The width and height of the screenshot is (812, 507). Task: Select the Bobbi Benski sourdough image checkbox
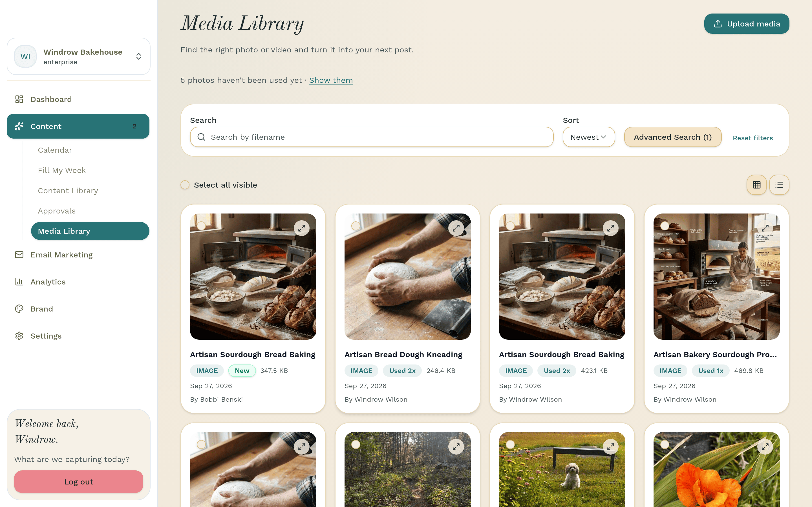(201, 226)
